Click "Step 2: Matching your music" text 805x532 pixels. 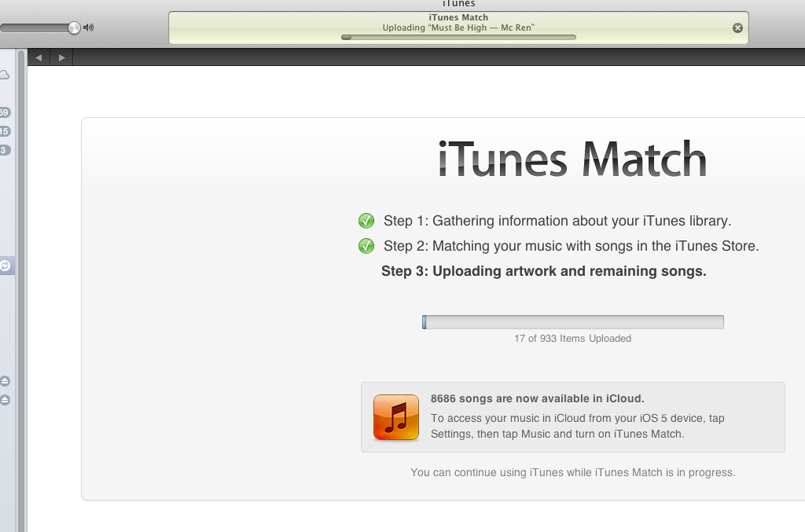coord(571,246)
